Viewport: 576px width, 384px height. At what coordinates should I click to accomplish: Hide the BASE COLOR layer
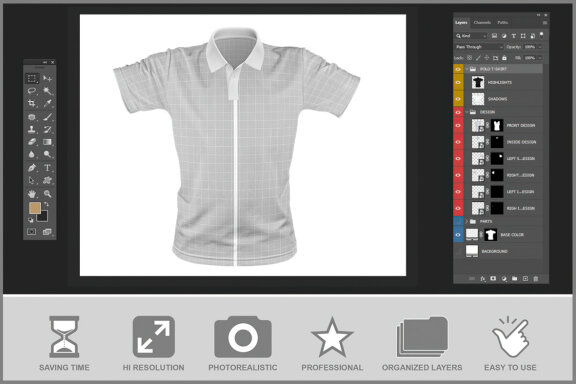[x=458, y=234]
